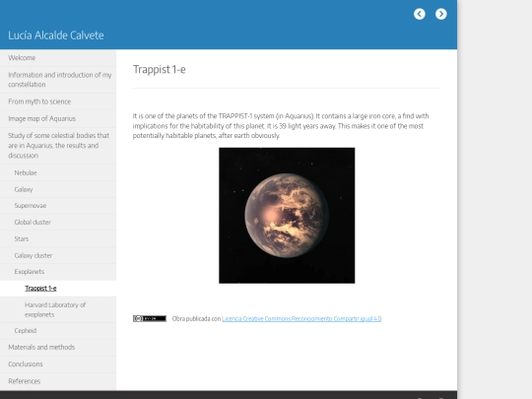532x399 pixels.
Task: Click the paragraph describing the TRAPPIST-1 system
Action: pos(281,126)
